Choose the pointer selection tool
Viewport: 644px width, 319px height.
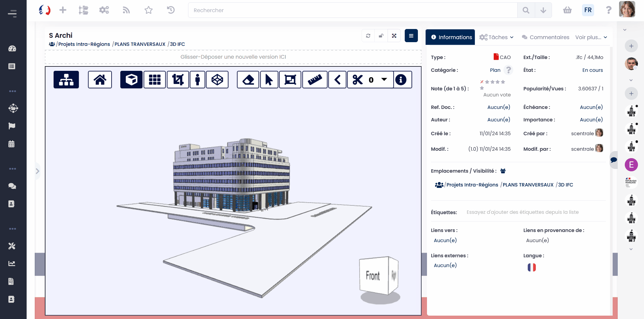tap(269, 80)
